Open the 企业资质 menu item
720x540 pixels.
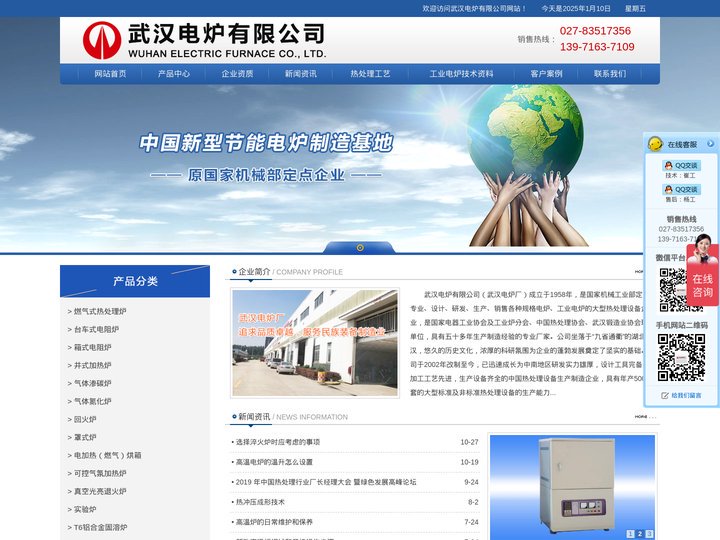click(237, 73)
